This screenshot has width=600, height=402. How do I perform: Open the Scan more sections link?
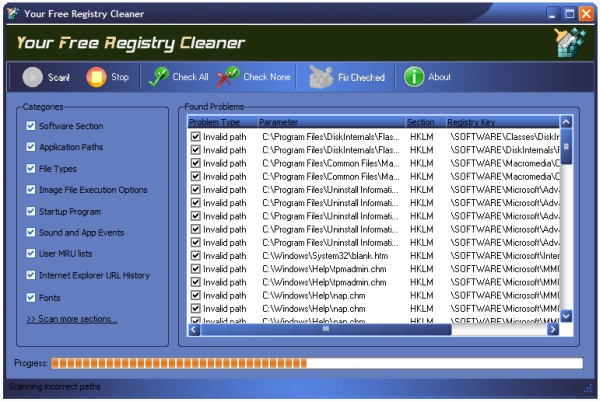(72, 319)
